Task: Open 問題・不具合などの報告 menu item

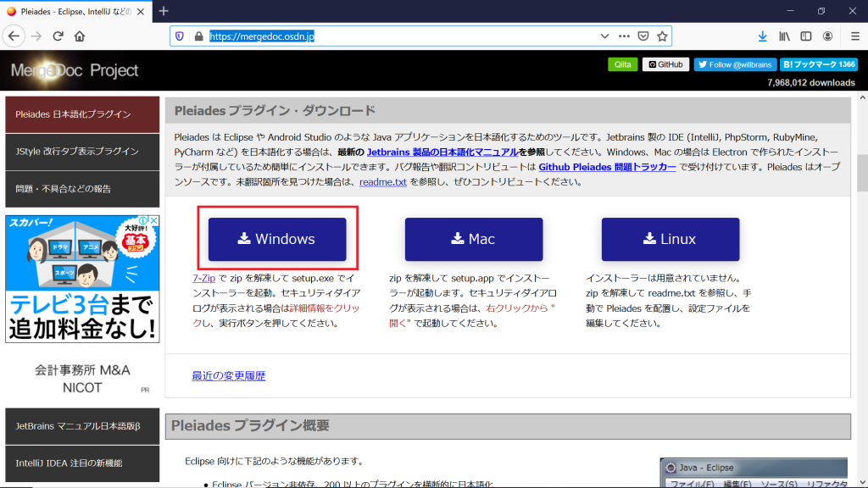Action: (x=82, y=189)
